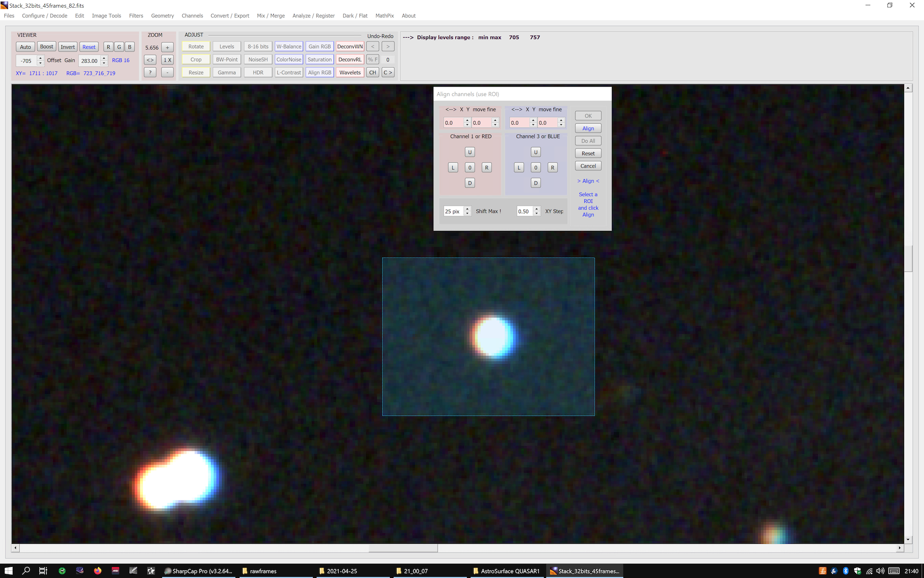
Task: Cancel the Align channels dialog
Action: pyautogui.click(x=588, y=166)
